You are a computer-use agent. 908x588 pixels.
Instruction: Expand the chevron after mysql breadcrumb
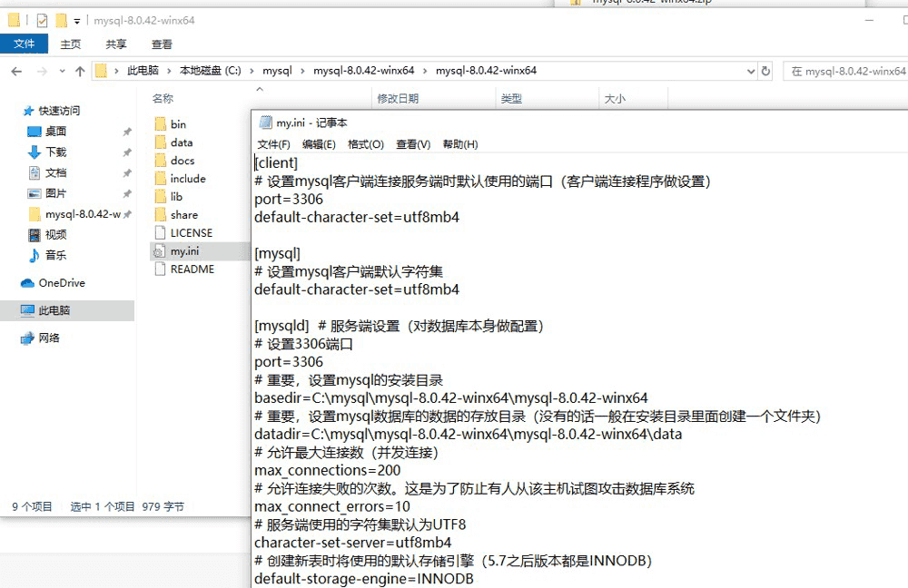tap(302, 71)
